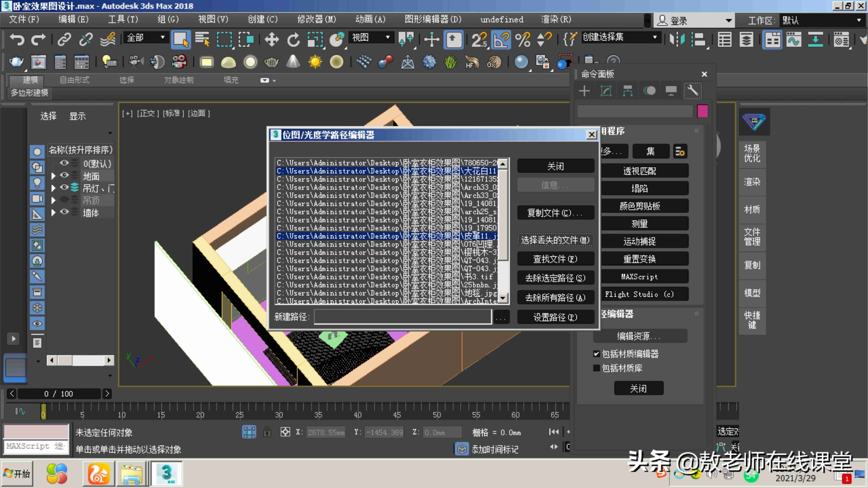Click the 设置路径(P) button
Viewport: 868px width, 488px height.
coord(555,317)
